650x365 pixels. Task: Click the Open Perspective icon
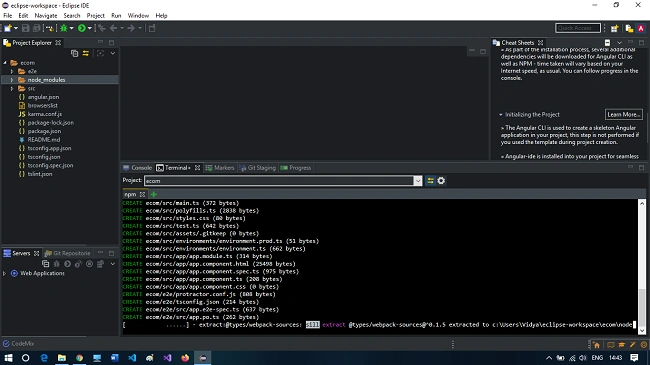pyautogui.click(x=614, y=28)
